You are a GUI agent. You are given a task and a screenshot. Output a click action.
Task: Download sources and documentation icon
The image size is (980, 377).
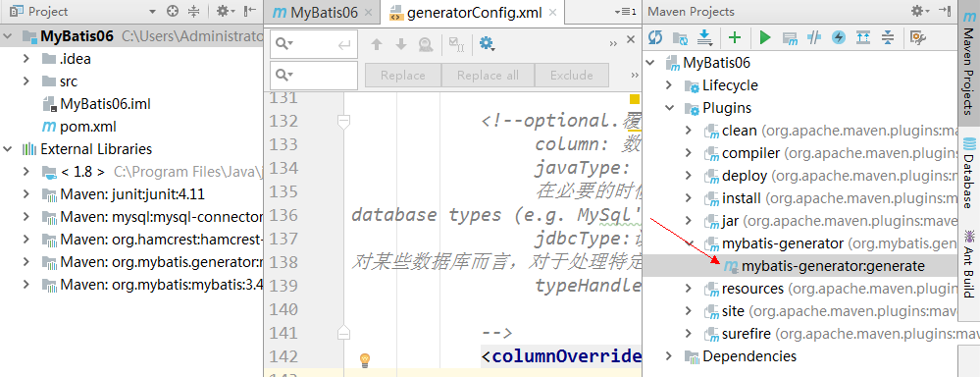pyautogui.click(x=705, y=38)
